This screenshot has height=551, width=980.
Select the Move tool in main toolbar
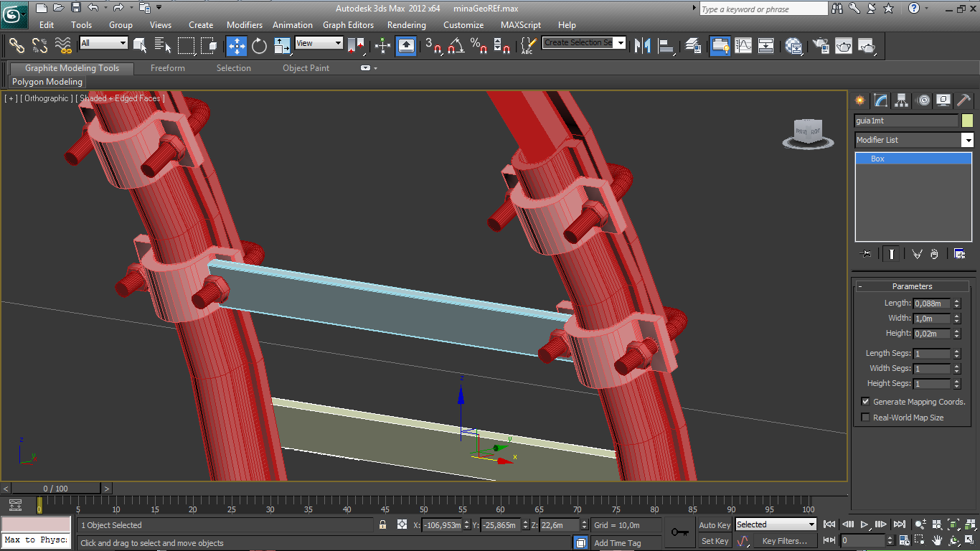tap(236, 46)
